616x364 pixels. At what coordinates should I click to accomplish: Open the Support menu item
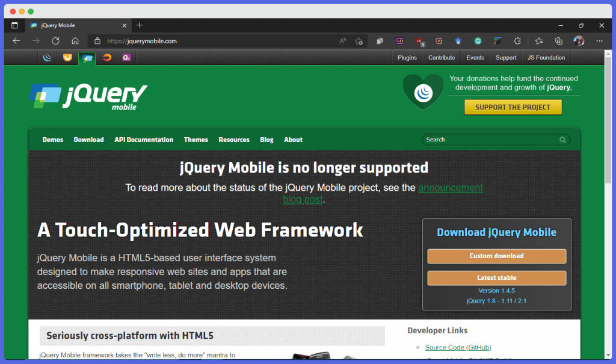506,58
